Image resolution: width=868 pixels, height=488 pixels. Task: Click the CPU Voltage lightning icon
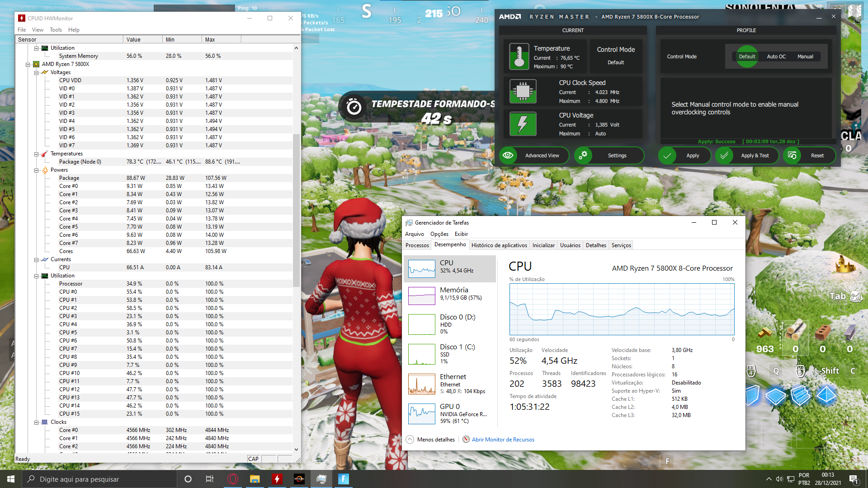click(x=523, y=124)
